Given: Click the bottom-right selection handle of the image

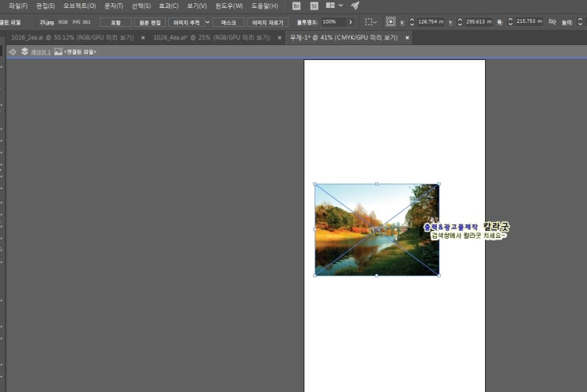Looking at the screenshot, I should (439, 276).
